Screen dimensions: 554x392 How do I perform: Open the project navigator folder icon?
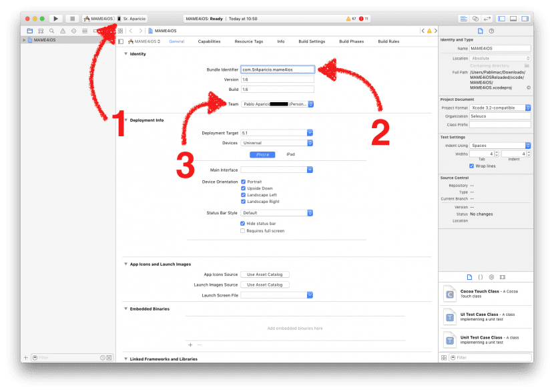point(29,31)
